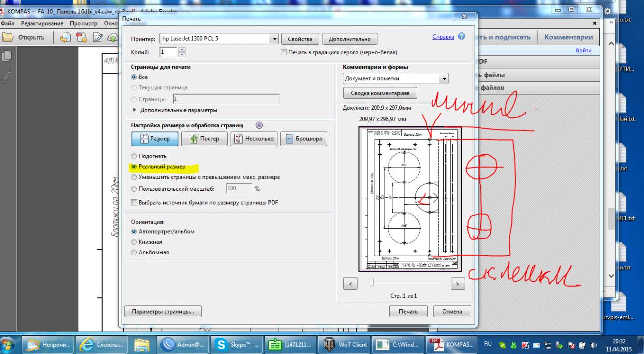This screenshot has height=354, width=644.
Task: Select Книжная orientation
Action: point(134,242)
